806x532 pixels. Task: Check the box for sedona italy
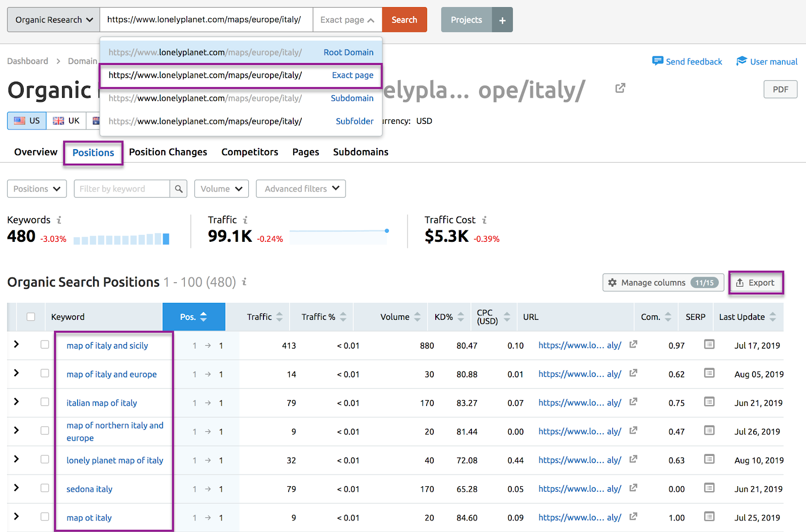click(45, 488)
